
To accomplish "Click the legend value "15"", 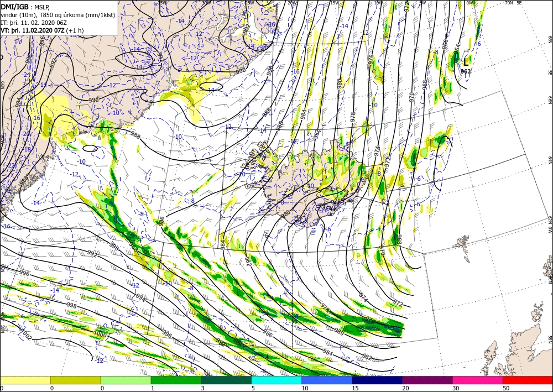I will click(x=355, y=388).
